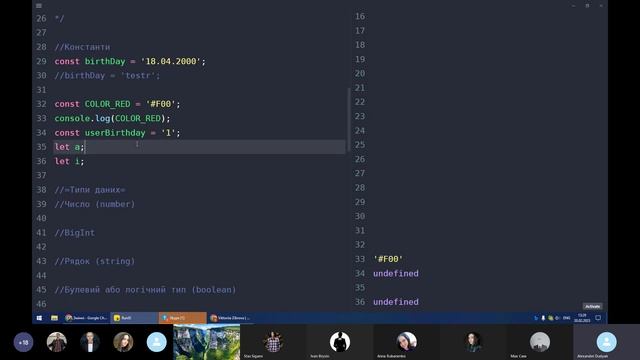Open the Windows Start menu
Viewport: 640px width, 360px height.
pos(39,318)
